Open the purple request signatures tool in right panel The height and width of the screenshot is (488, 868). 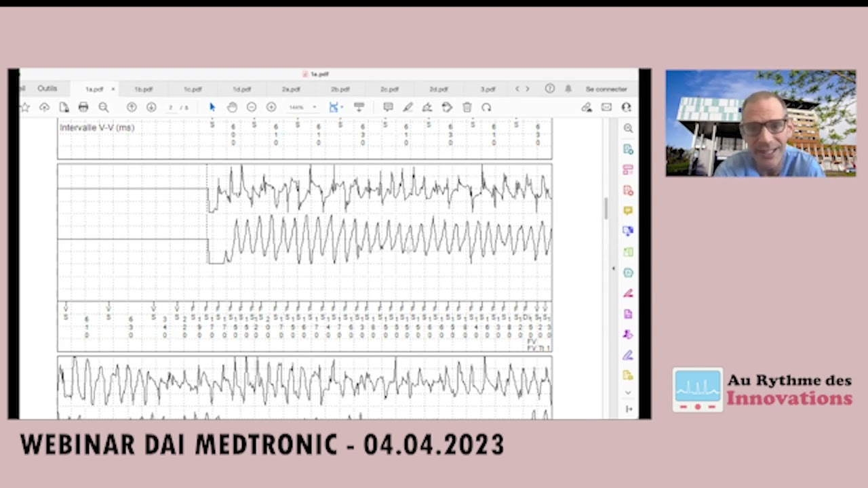pos(628,334)
